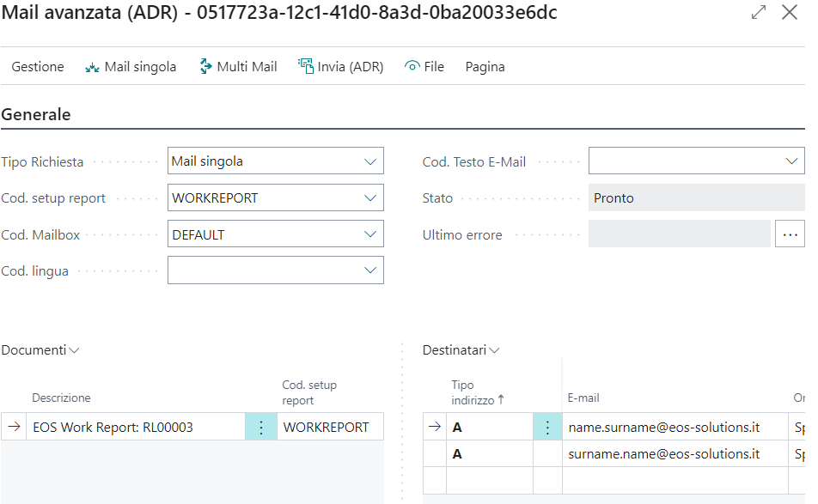Open the ellipsis menu on the first recipient row
Viewport: 818px width, 504px height.
(547, 426)
